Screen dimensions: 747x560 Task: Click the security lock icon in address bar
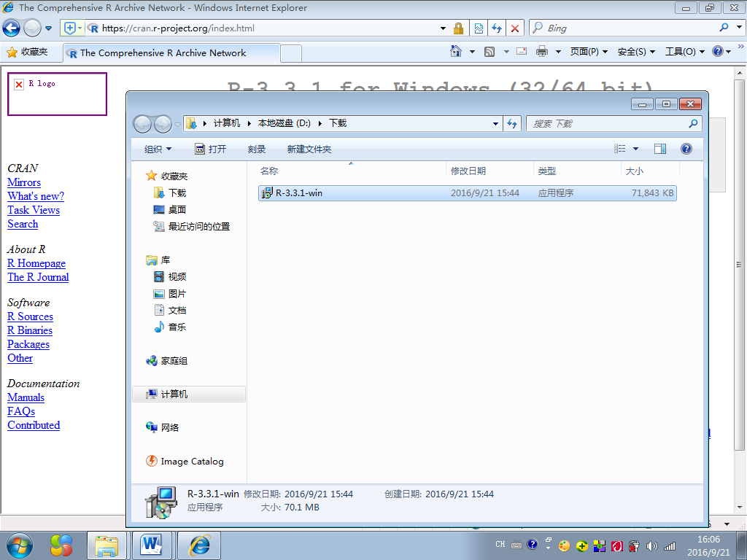(458, 28)
